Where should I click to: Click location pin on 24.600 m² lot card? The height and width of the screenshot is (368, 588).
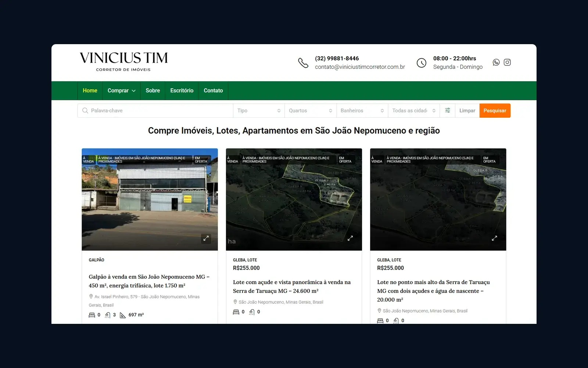tap(235, 302)
